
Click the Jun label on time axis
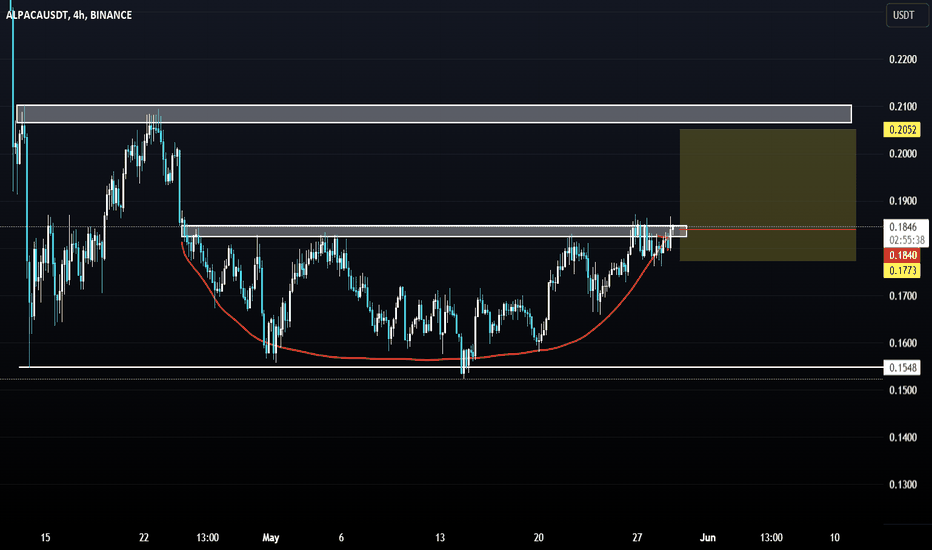(x=707, y=538)
